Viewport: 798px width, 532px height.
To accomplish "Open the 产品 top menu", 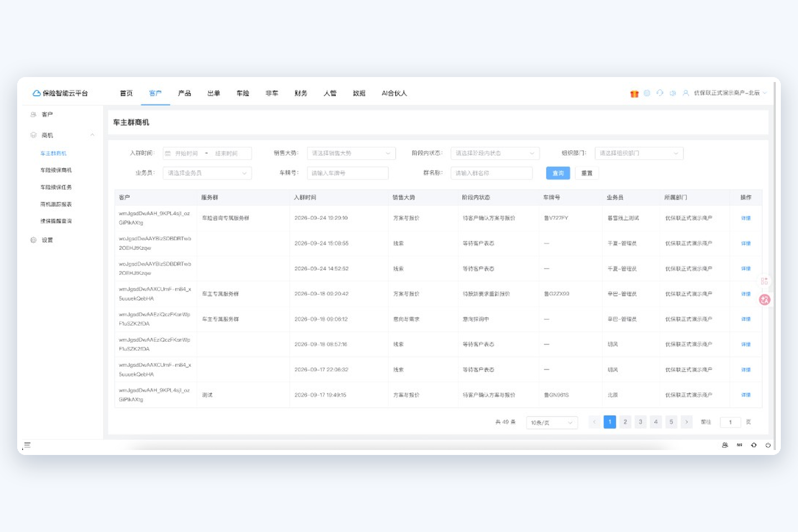I will [185, 93].
